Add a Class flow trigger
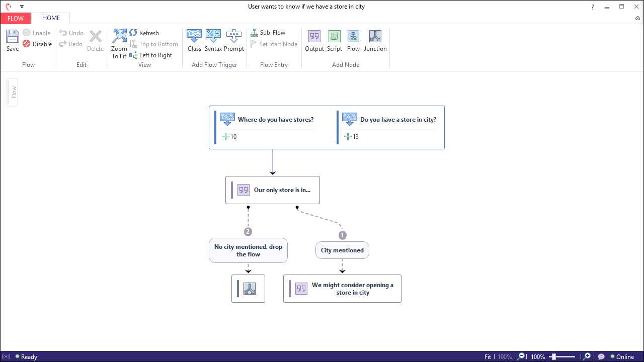 [194, 41]
